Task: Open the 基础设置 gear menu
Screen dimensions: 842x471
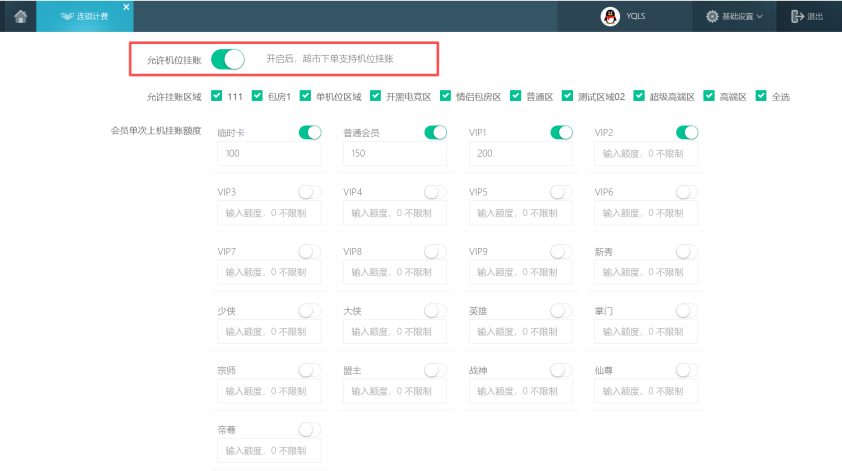Action: click(734, 17)
